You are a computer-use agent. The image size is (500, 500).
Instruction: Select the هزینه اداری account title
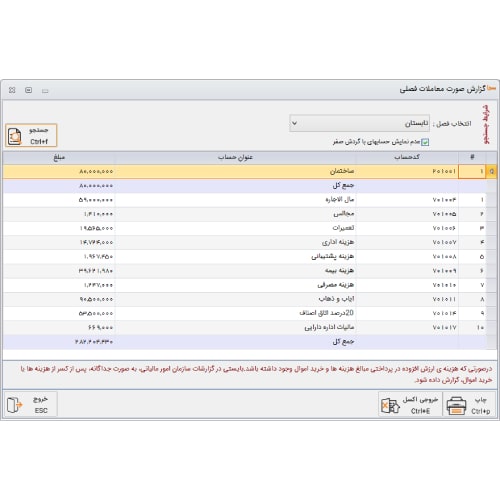338,242
